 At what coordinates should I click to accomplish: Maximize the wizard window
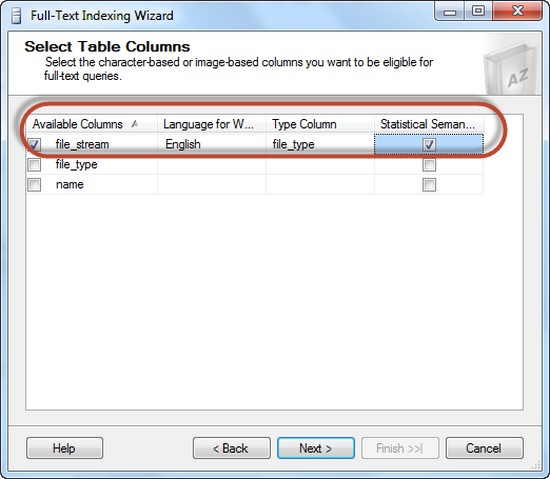pos(478,11)
